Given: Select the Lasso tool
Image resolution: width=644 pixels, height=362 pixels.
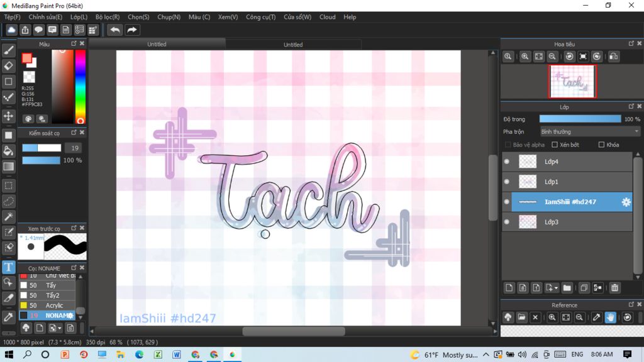Looking at the screenshot, I should click(8, 201).
